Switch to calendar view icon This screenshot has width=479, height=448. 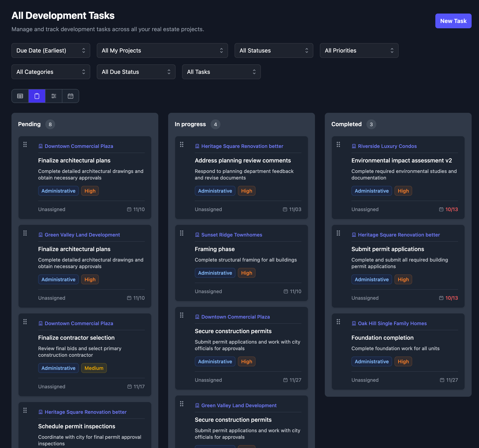tap(70, 96)
